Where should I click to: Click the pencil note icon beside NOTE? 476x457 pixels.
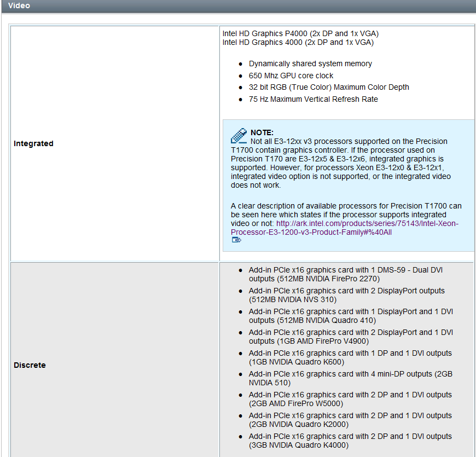tap(239, 135)
